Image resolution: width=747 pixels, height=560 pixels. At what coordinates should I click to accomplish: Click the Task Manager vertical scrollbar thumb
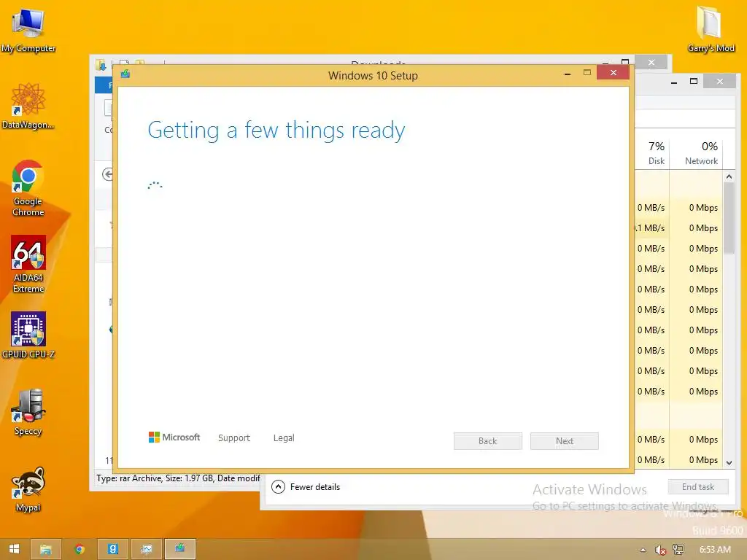pyautogui.click(x=729, y=218)
